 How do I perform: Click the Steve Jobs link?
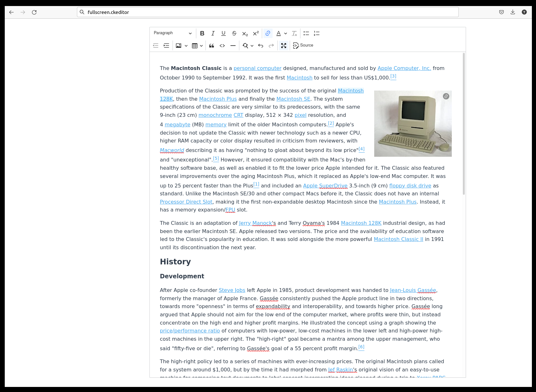[x=232, y=290]
